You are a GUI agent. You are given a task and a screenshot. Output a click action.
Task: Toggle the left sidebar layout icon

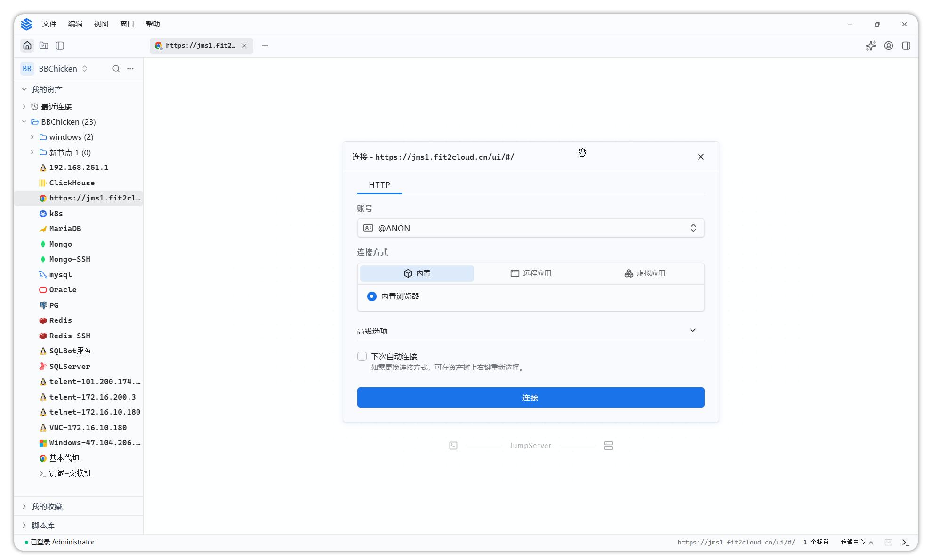click(60, 46)
